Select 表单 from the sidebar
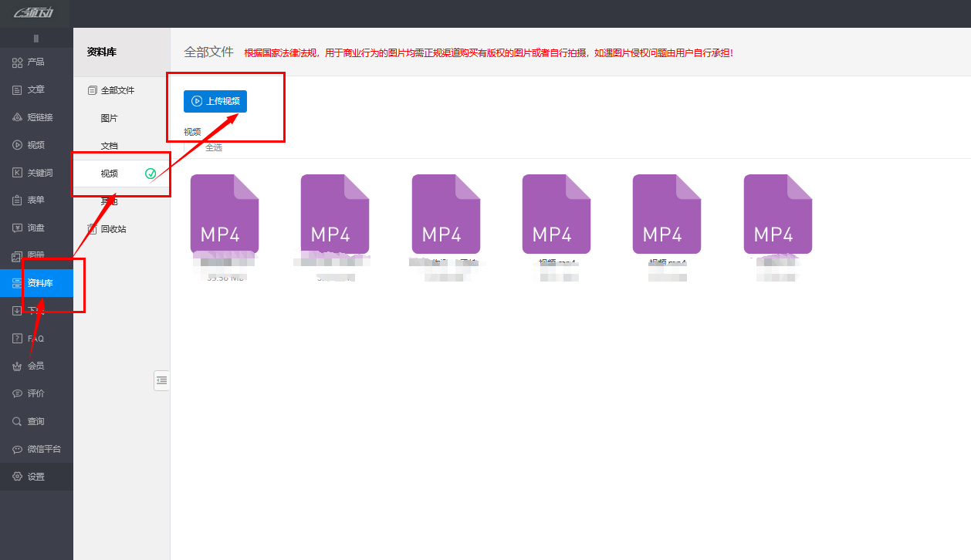The width and height of the screenshot is (971, 560). tap(36, 200)
